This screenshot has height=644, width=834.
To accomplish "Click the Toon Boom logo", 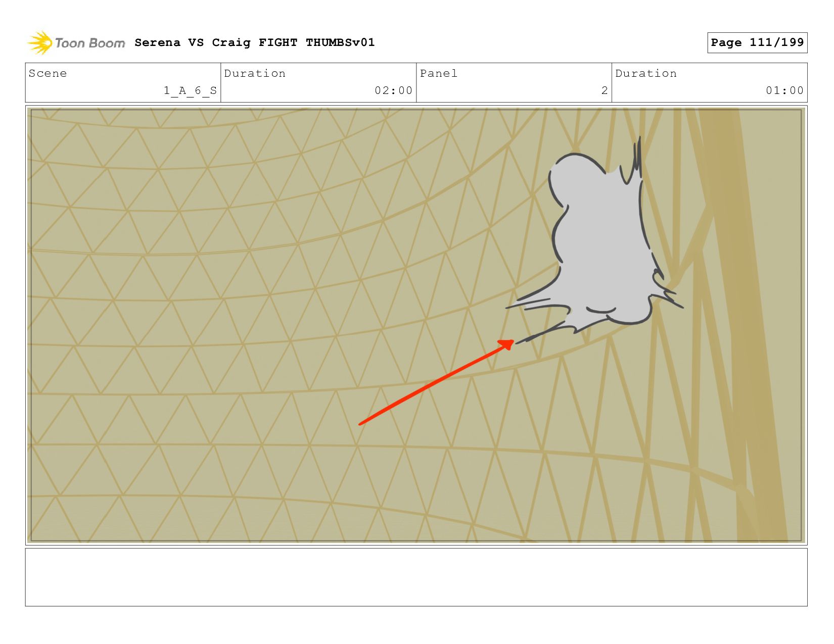I will (76, 43).
